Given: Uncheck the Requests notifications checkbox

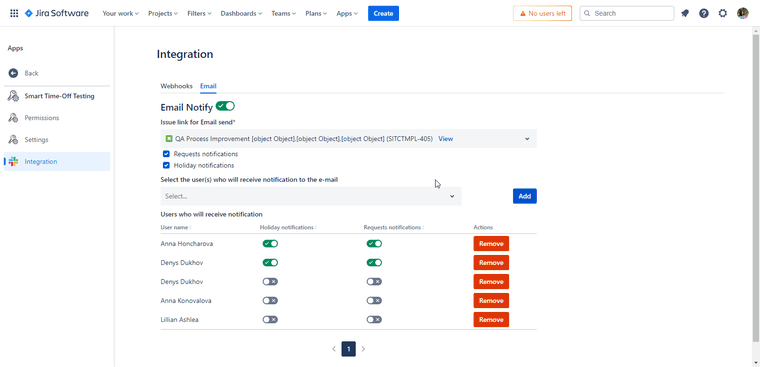Looking at the screenshot, I should pyautogui.click(x=166, y=154).
